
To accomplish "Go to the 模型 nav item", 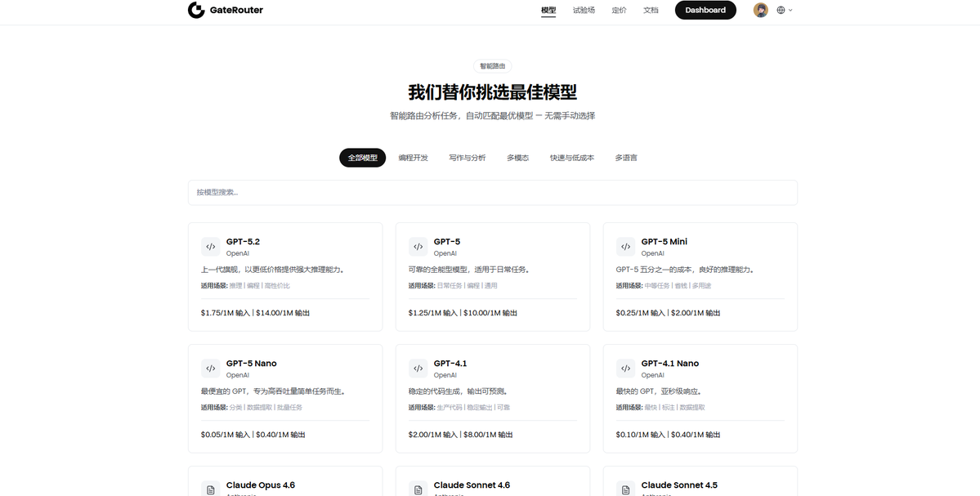I will click(x=548, y=10).
